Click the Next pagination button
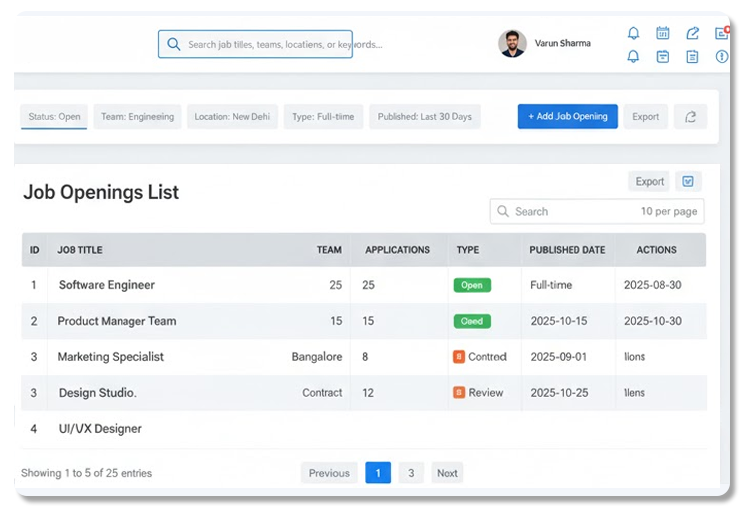The image size is (746, 507). pos(447,473)
